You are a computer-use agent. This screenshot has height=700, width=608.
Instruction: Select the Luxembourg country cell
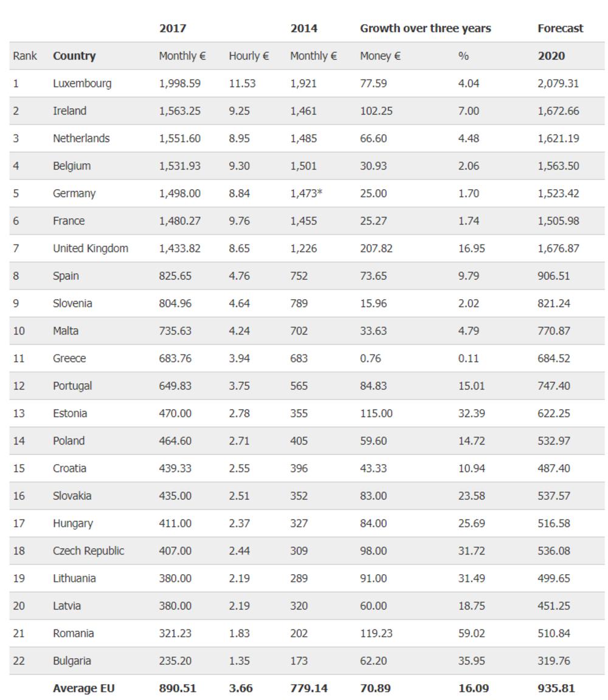(82, 83)
